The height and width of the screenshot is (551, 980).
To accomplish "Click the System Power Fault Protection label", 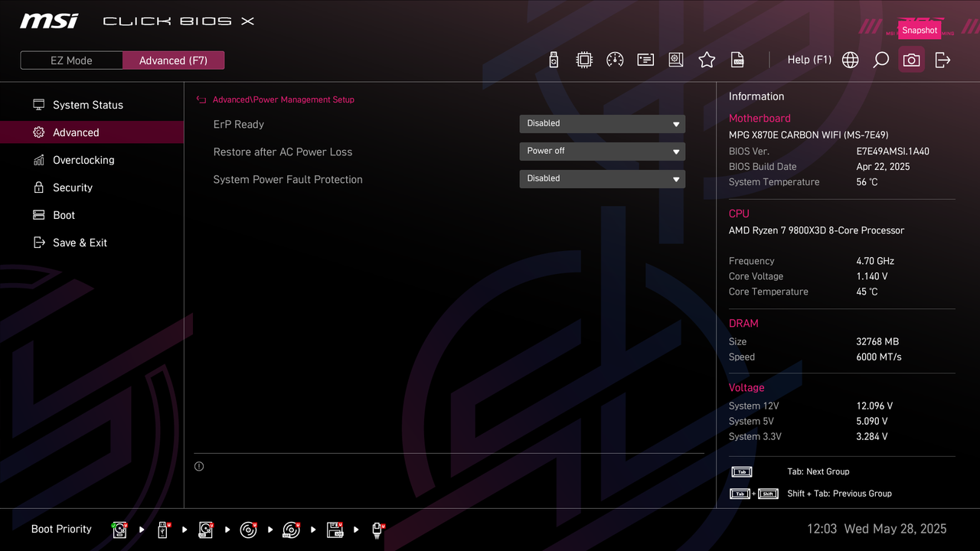I will pyautogui.click(x=288, y=179).
